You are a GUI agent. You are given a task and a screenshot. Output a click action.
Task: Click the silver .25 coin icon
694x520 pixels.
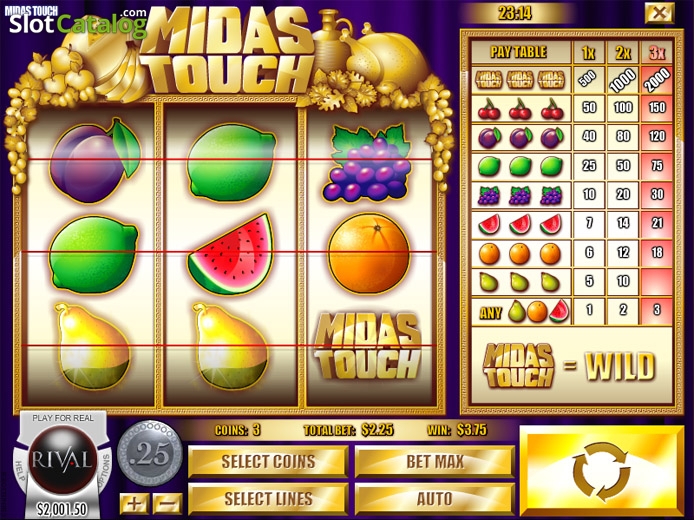click(150, 453)
